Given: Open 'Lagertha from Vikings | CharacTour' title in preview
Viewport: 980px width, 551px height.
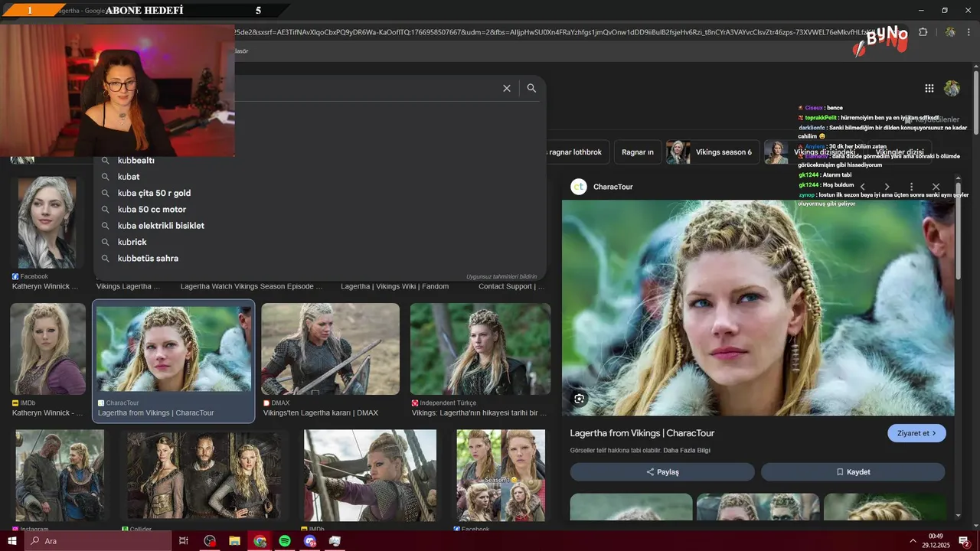Looking at the screenshot, I should 642,433.
